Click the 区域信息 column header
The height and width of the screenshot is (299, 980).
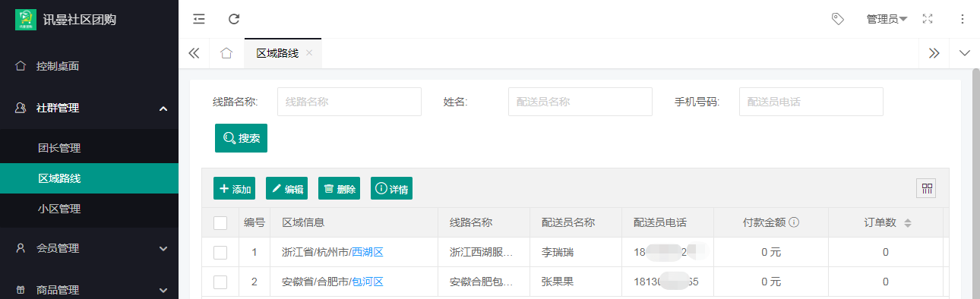[x=354, y=222]
